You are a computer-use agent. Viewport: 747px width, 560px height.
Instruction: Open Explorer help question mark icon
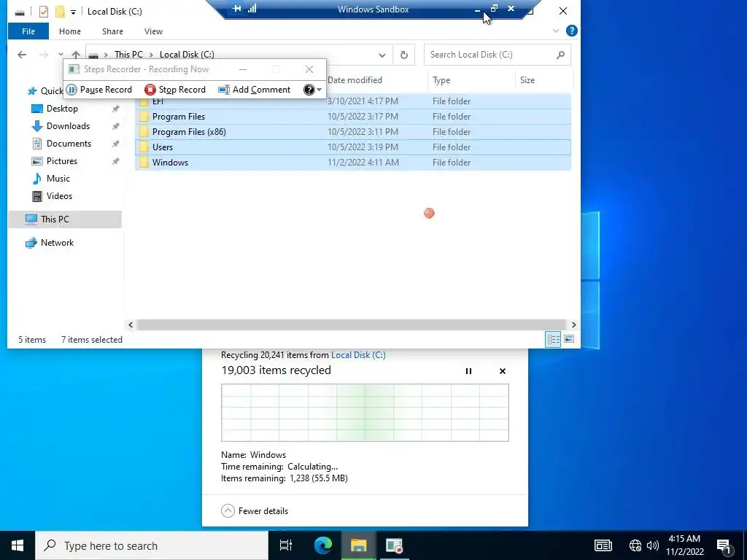coord(572,31)
